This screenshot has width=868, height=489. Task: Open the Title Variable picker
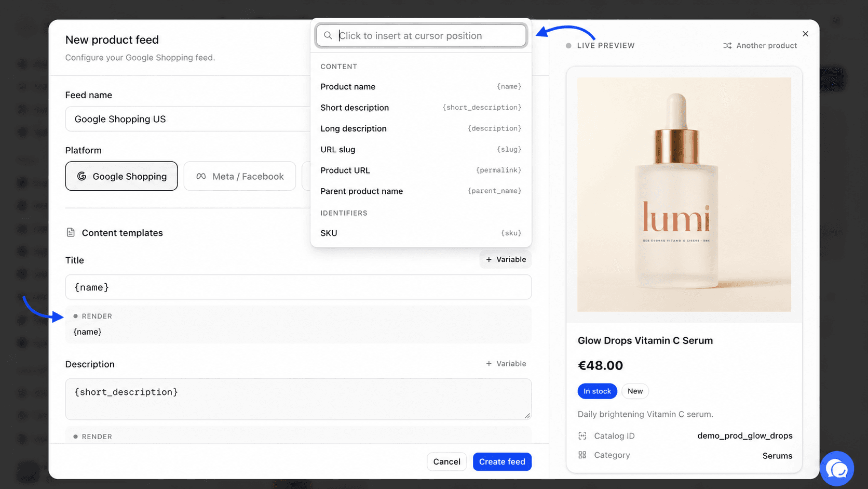(x=506, y=259)
